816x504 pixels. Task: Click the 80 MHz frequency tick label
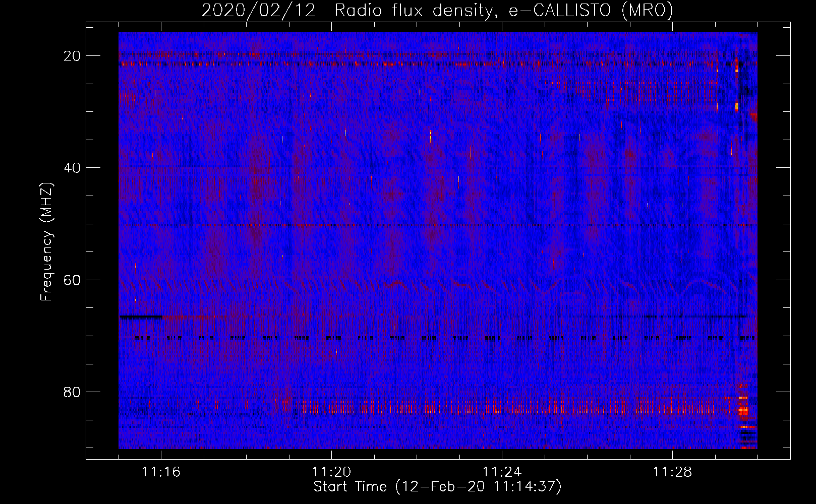tap(72, 392)
